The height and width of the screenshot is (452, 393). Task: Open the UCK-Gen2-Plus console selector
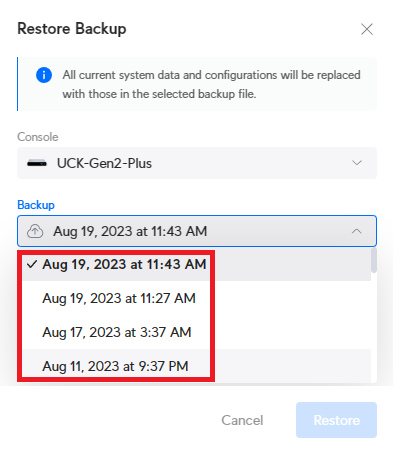(197, 163)
